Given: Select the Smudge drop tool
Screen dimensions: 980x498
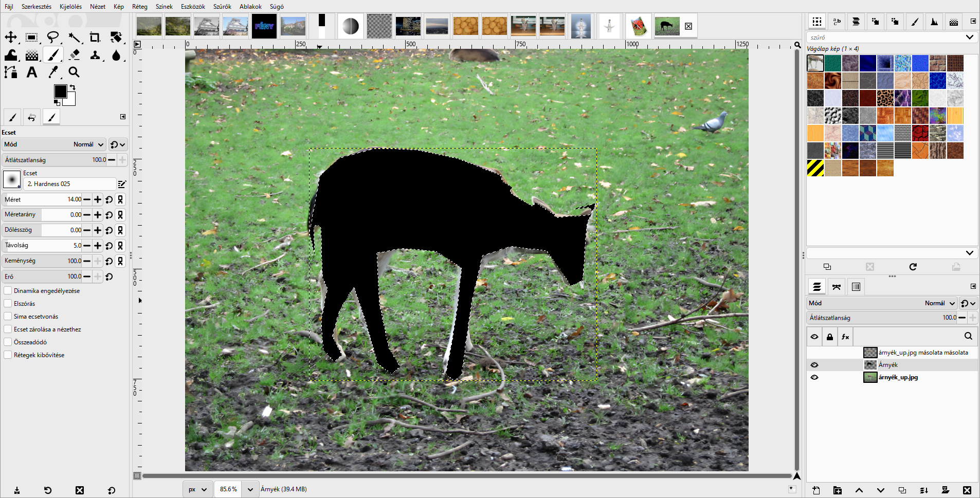Looking at the screenshot, I should coord(116,55).
